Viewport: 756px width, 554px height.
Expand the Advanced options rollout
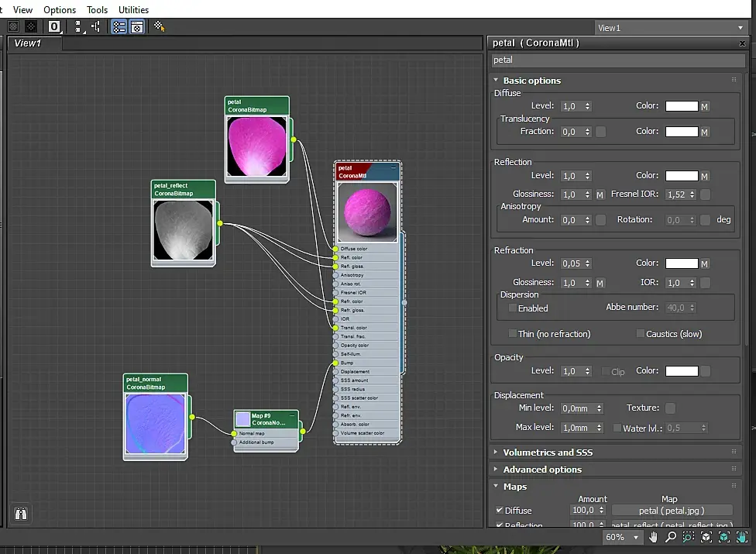542,470
